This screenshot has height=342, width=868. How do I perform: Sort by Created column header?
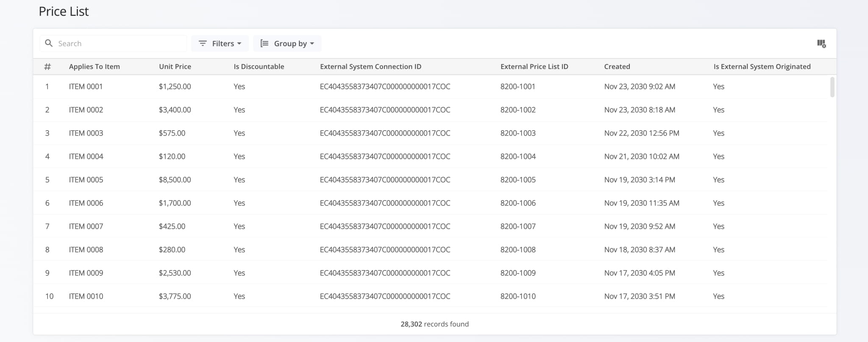tap(617, 67)
